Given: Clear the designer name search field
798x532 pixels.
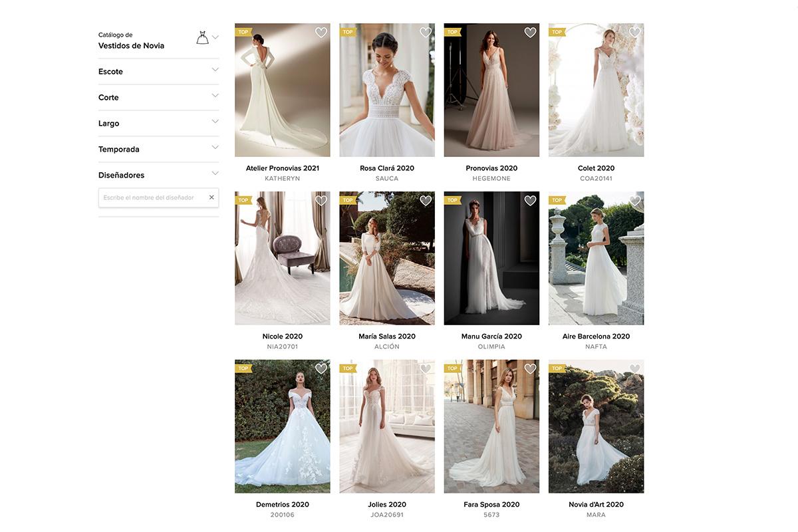Looking at the screenshot, I should pyautogui.click(x=211, y=198).
